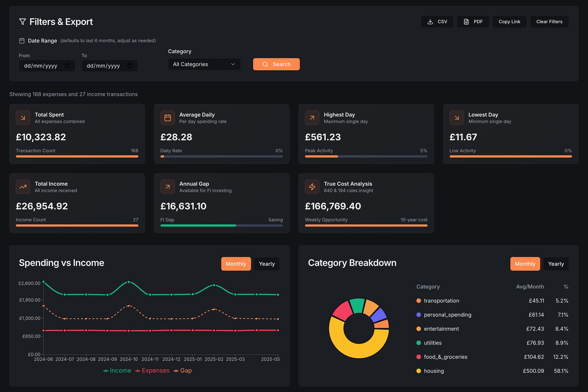Screen dimensions: 588x392
Task: Click the Lowest Day arrow icon
Action: tap(456, 118)
